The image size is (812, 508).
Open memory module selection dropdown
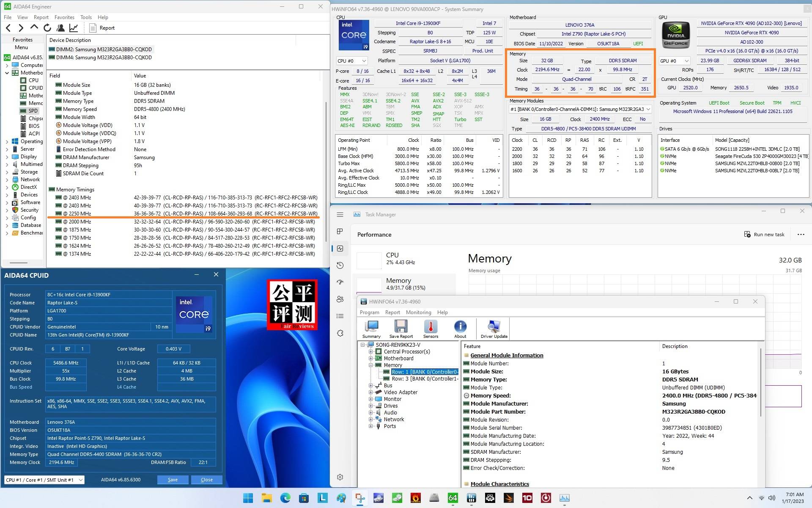(x=580, y=109)
